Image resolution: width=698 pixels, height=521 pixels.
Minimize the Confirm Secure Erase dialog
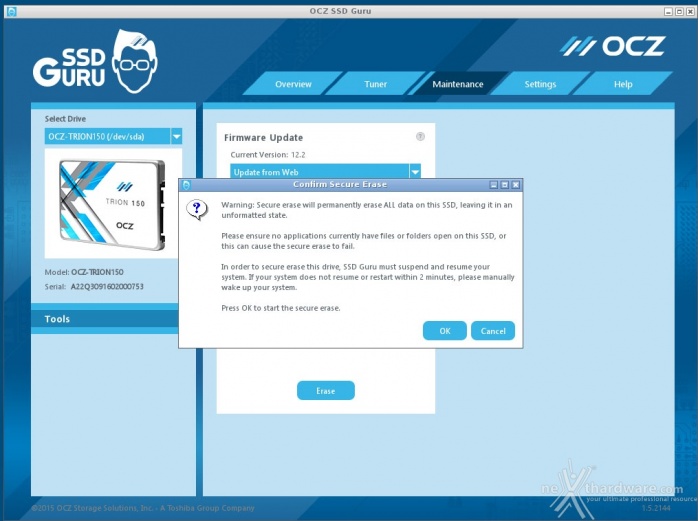pos(493,184)
